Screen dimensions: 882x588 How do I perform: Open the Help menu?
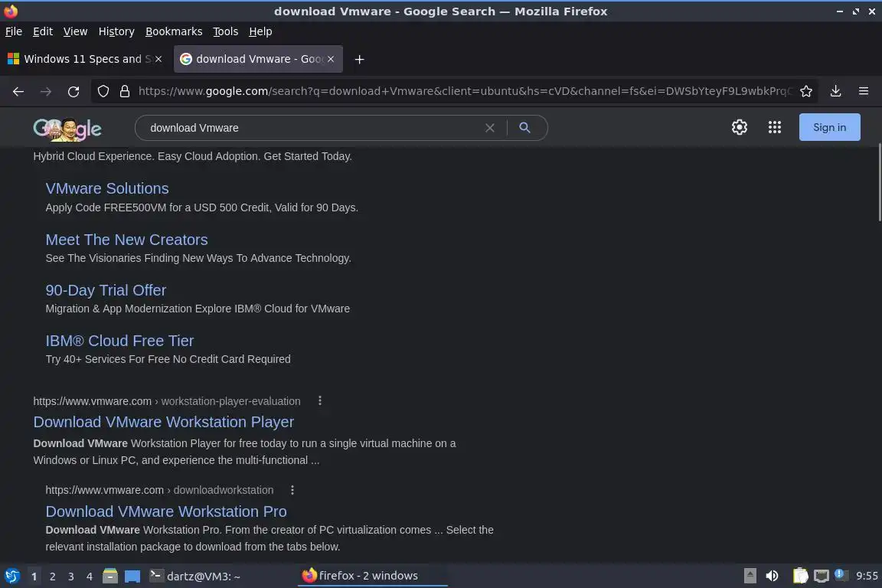pyautogui.click(x=260, y=31)
